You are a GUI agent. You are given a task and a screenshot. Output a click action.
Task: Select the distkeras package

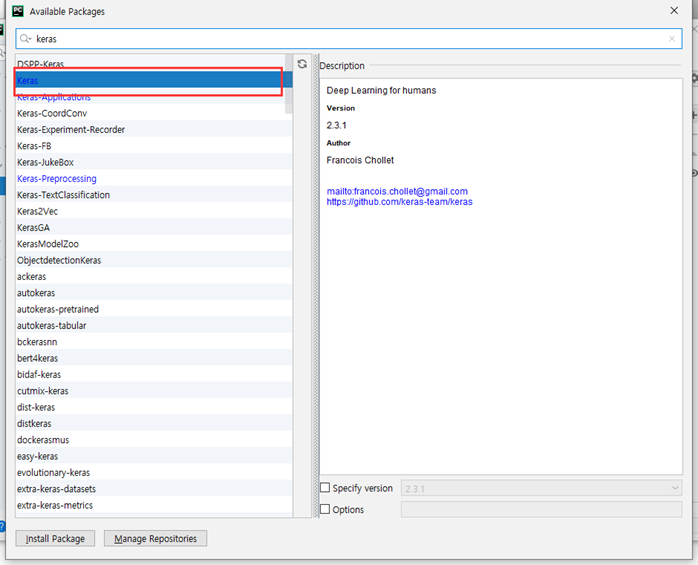point(154,423)
